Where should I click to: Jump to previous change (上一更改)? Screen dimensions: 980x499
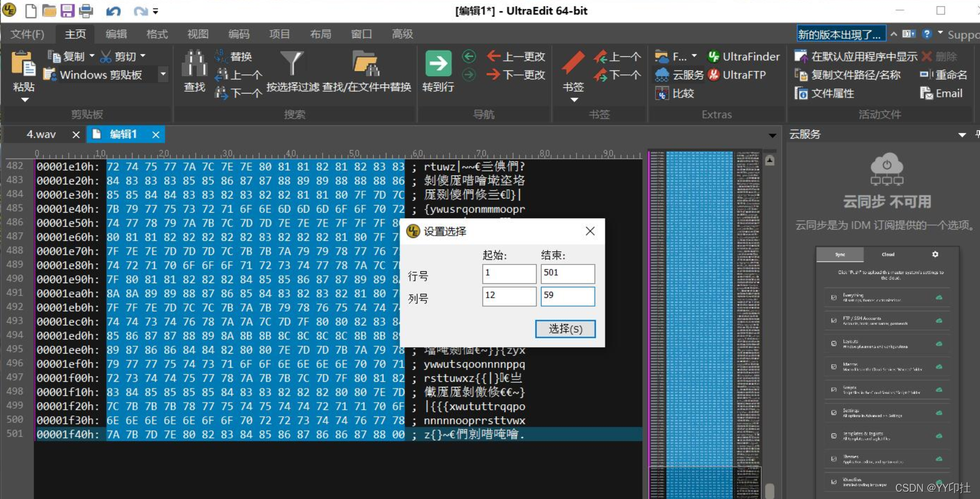516,56
